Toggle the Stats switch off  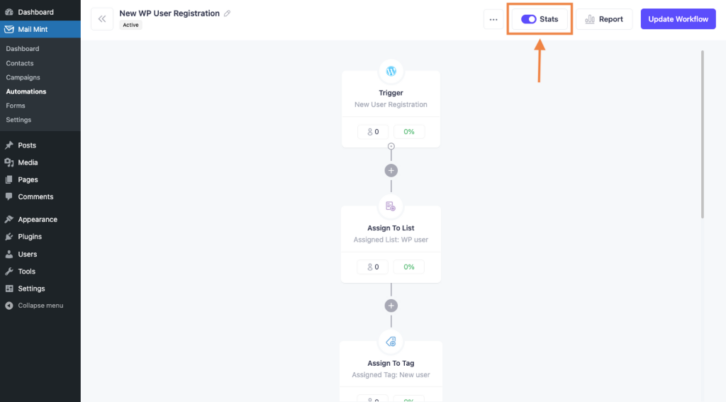[x=528, y=19]
